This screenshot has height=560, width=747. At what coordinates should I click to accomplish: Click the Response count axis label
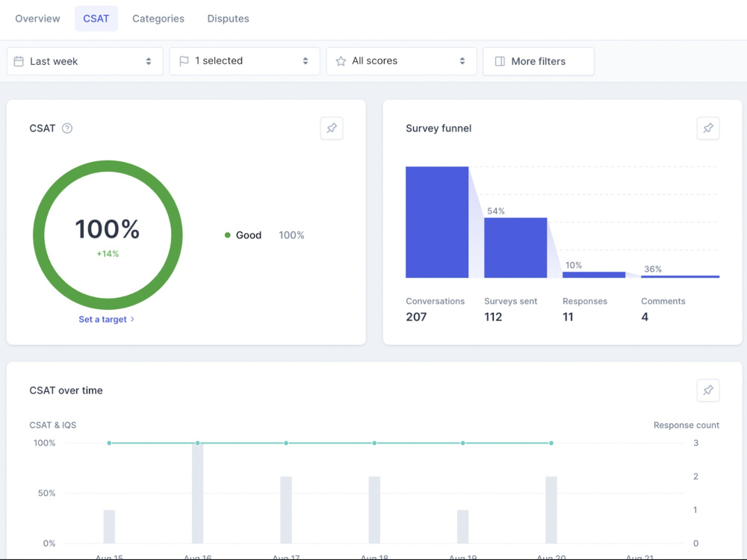point(686,425)
